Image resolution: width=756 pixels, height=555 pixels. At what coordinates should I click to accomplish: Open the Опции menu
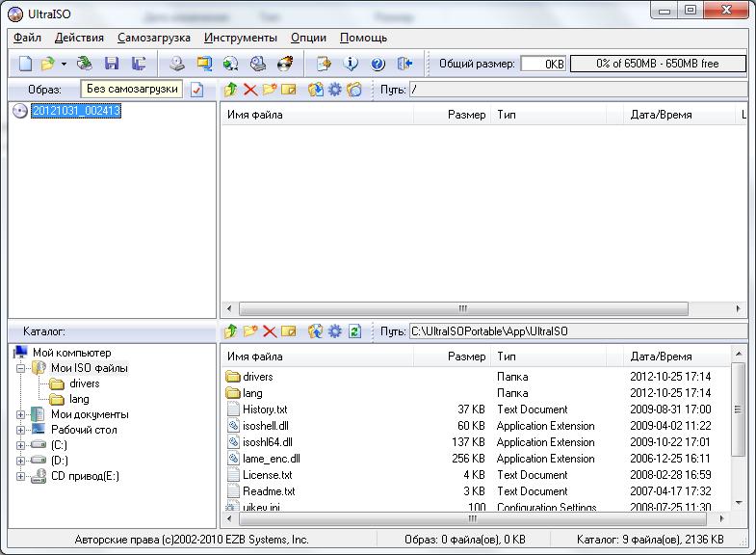point(308,38)
